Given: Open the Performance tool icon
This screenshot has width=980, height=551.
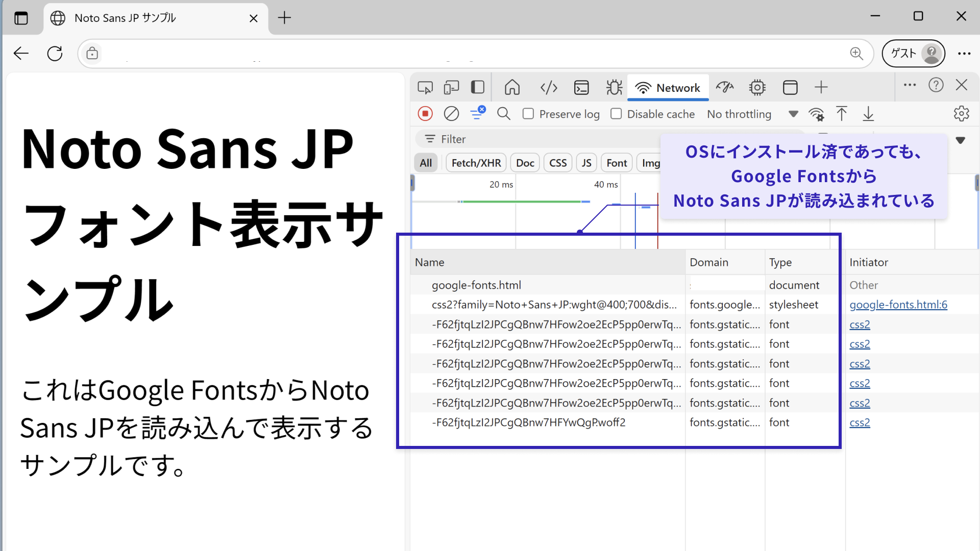Looking at the screenshot, I should 725,87.
